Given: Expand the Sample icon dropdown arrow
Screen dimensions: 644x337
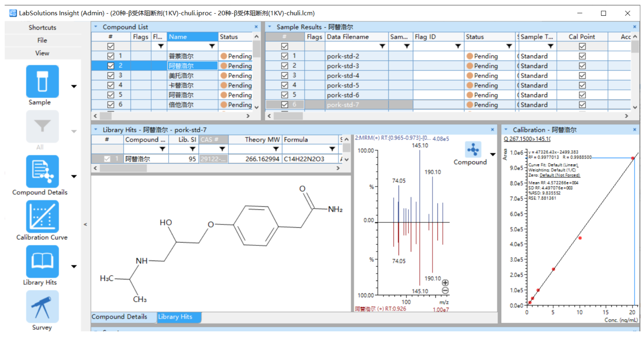Looking at the screenshot, I should pyautogui.click(x=74, y=86).
